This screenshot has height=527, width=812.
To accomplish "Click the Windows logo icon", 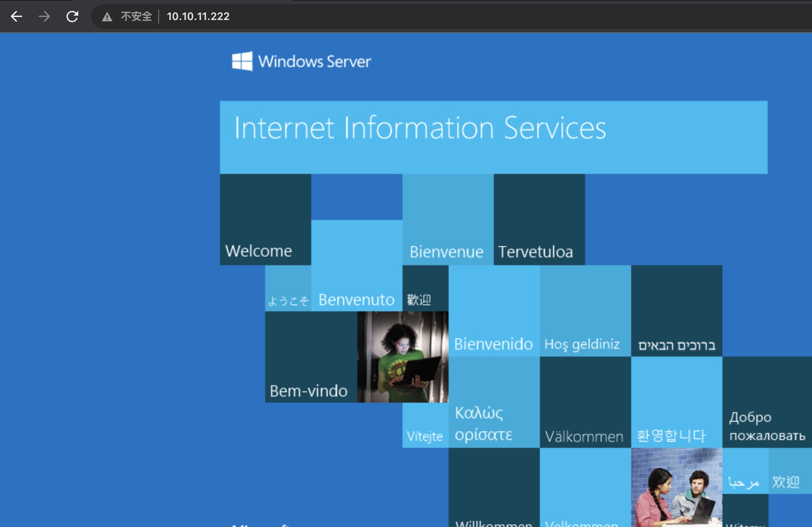I will (x=242, y=61).
